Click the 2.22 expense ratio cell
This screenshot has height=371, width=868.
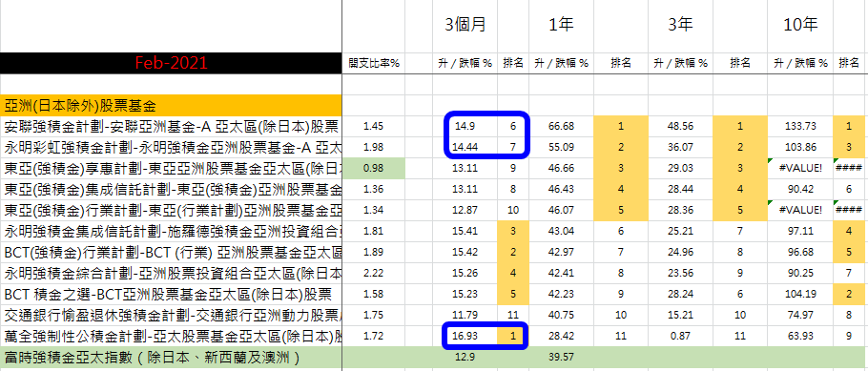pyautogui.click(x=374, y=273)
